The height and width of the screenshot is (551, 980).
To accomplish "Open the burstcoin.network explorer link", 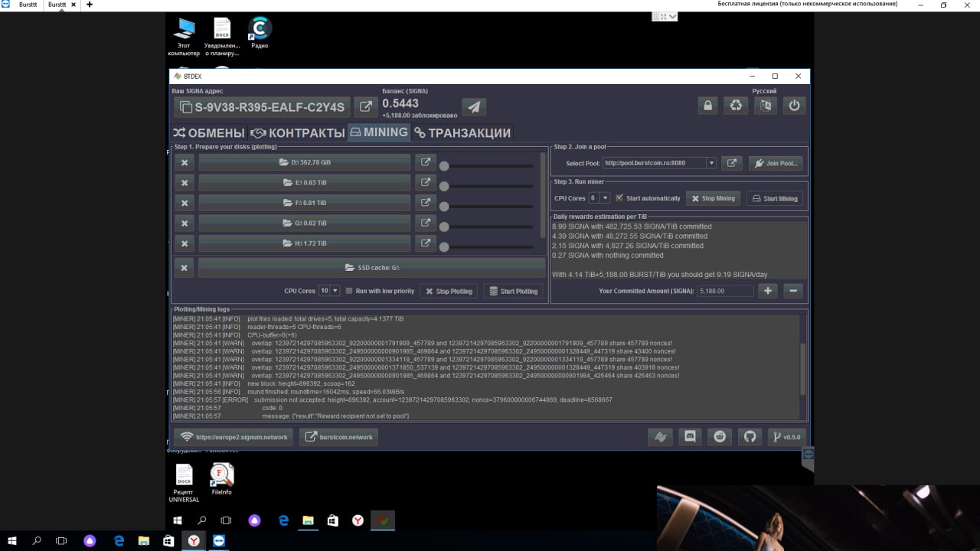I will 338,437.
